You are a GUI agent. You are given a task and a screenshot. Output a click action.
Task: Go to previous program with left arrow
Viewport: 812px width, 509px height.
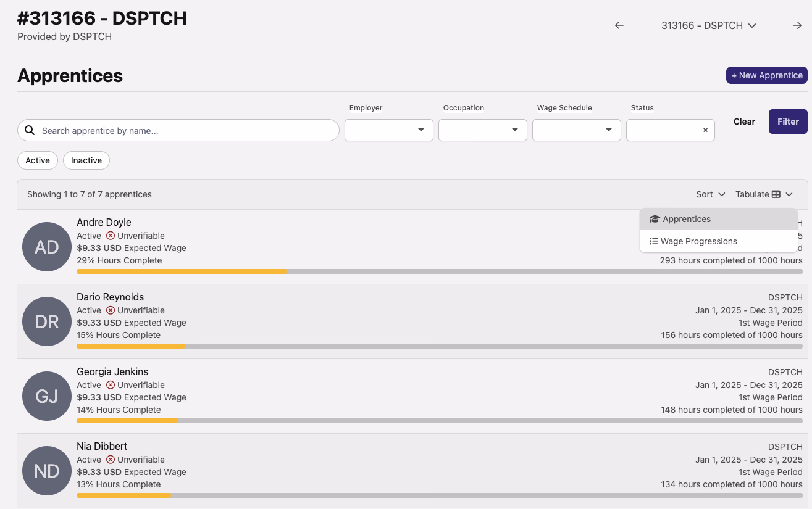point(619,25)
